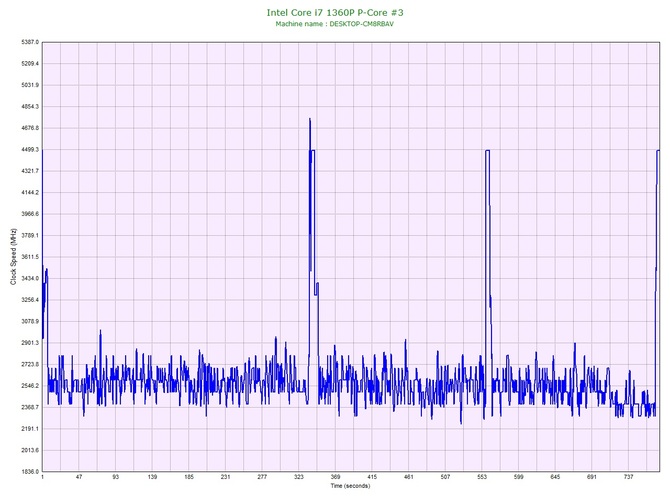The height and width of the screenshot is (503, 670).
Task: Click the y-axis value 2546.2
Action: pyautogui.click(x=30, y=386)
